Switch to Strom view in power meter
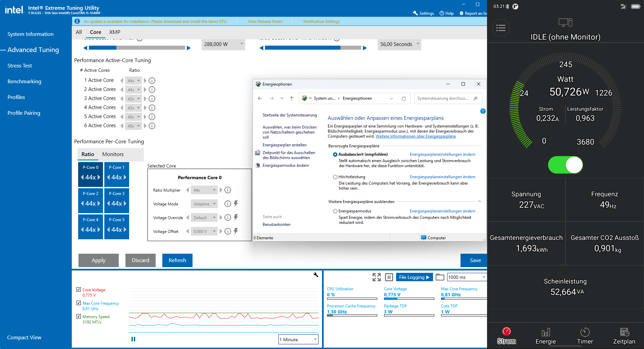The height and width of the screenshot is (349, 644). click(x=506, y=336)
